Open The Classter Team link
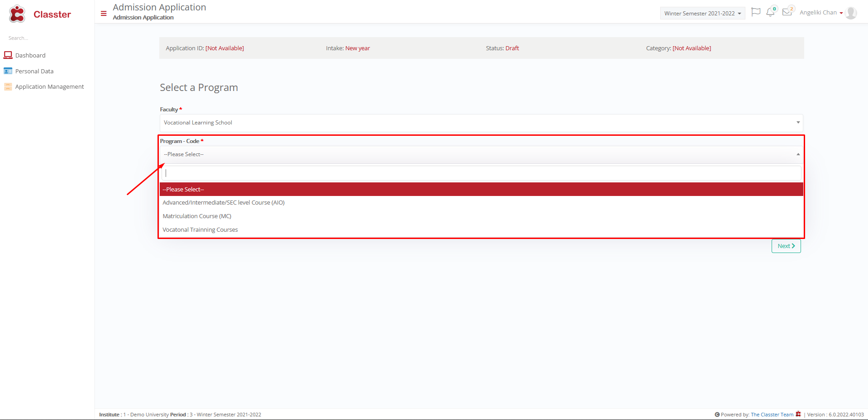868x420 pixels. 772,415
